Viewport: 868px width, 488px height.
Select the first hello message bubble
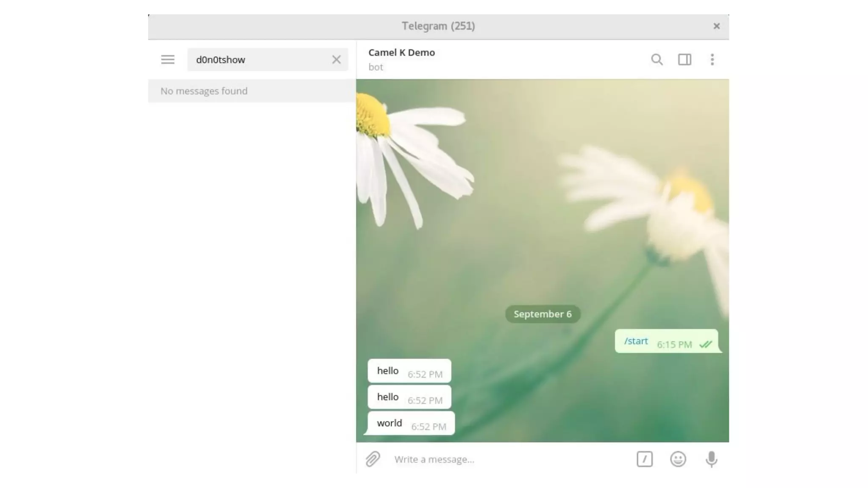point(409,371)
